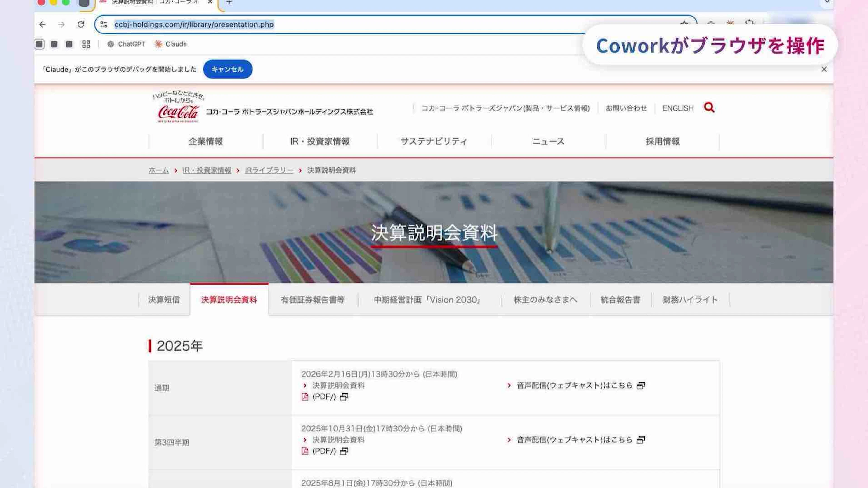Click the red search magnifier icon
The height and width of the screenshot is (488, 868).
(x=709, y=108)
